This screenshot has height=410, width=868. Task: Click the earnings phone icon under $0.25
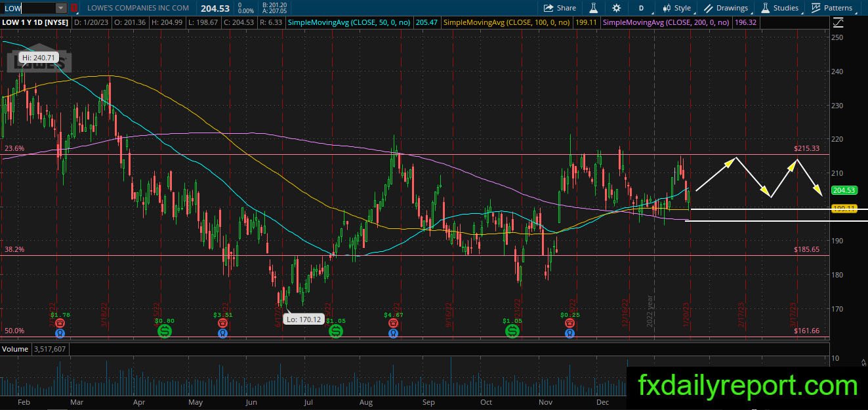point(569,323)
